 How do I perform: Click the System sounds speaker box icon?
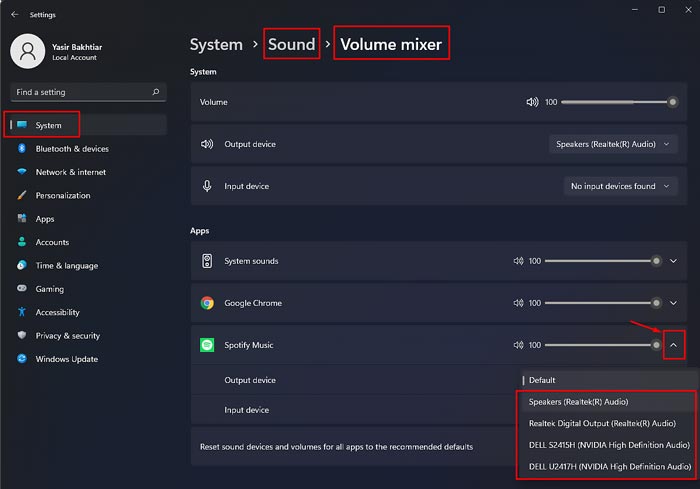point(207,261)
